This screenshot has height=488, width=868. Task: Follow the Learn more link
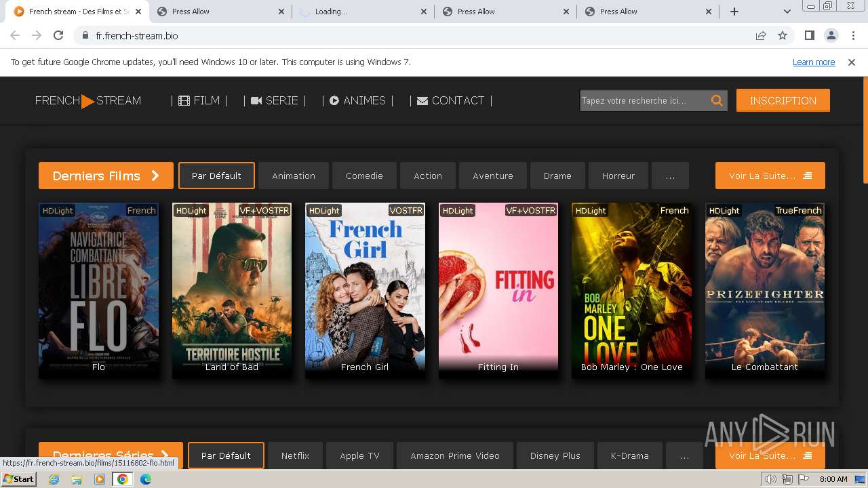click(x=814, y=62)
